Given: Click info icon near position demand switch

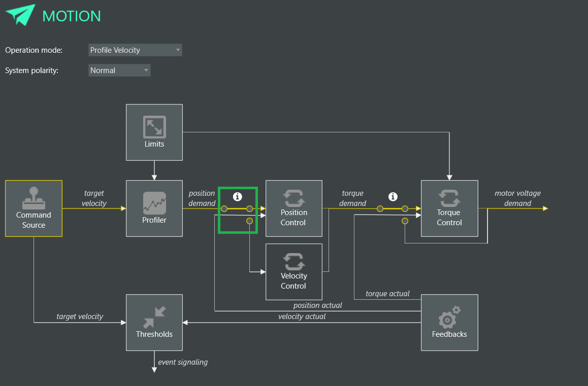Looking at the screenshot, I should coord(237,196).
